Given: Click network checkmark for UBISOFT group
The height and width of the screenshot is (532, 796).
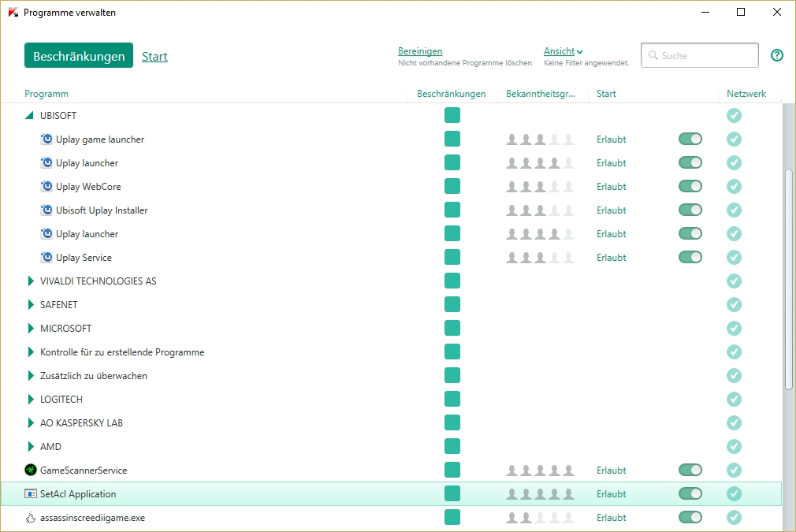Looking at the screenshot, I should [734, 115].
